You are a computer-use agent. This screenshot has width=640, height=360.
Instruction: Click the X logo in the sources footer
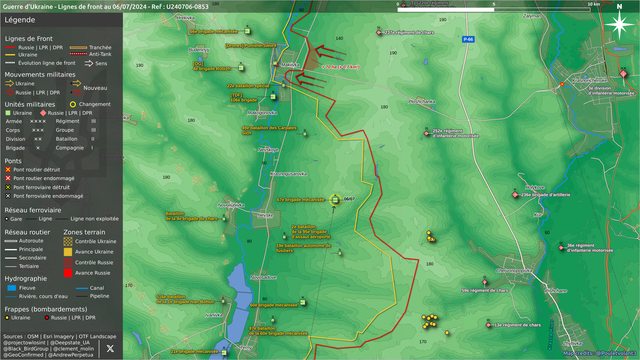(110, 348)
